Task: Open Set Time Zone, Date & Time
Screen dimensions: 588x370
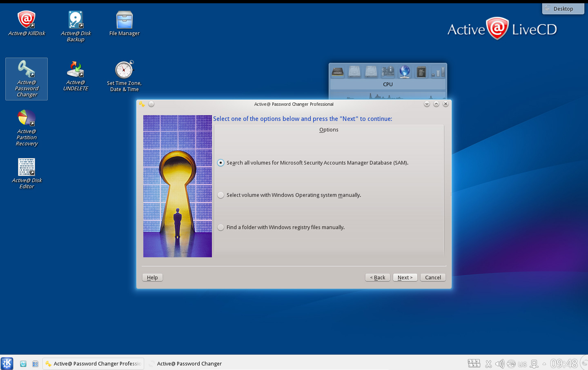Action: pyautogui.click(x=125, y=70)
